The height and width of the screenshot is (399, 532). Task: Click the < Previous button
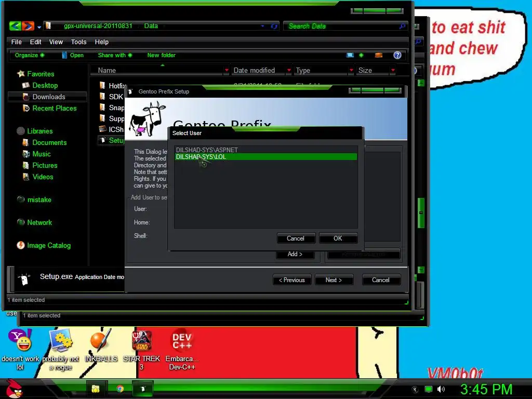click(292, 280)
